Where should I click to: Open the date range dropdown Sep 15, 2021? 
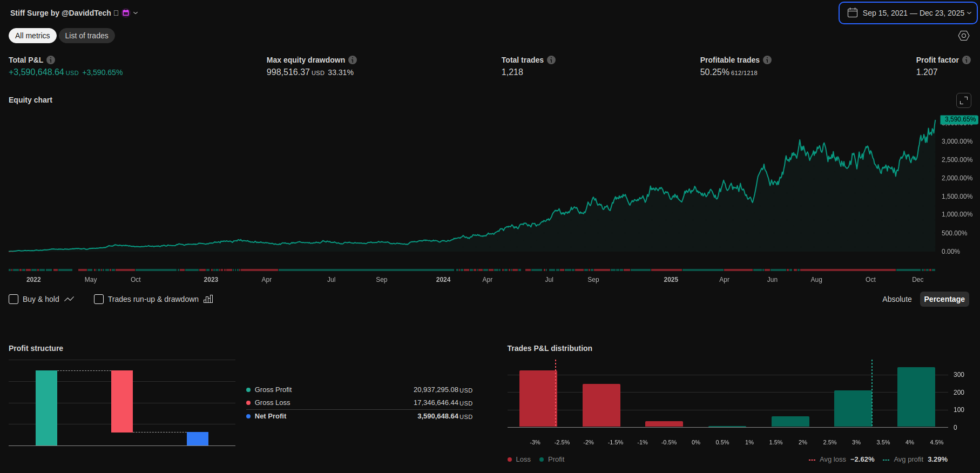pos(908,13)
